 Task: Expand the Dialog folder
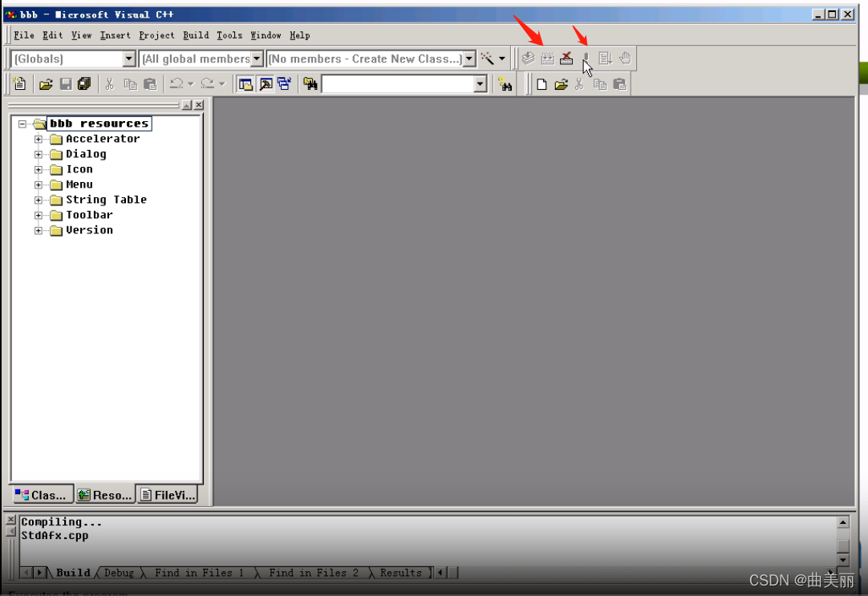(x=39, y=154)
